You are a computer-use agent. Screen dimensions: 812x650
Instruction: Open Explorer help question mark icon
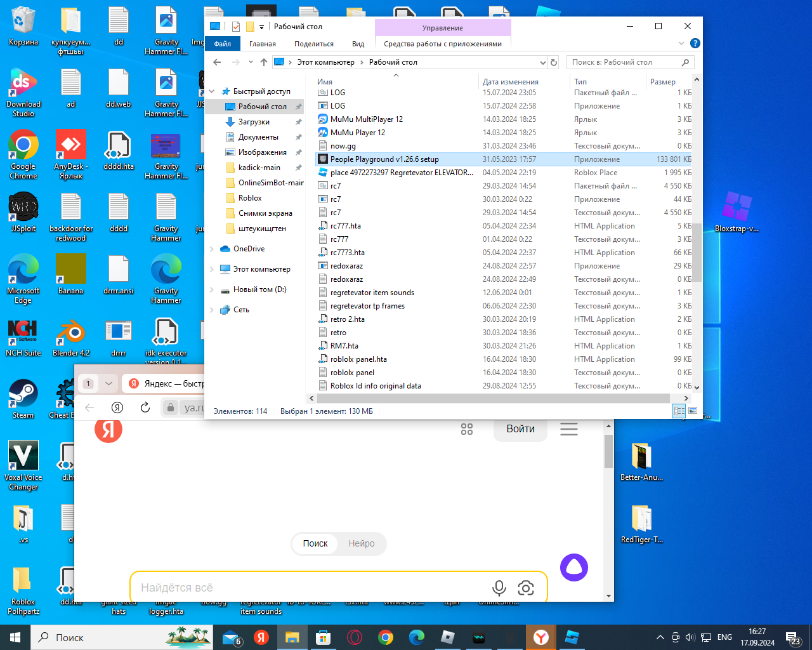pos(695,43)
